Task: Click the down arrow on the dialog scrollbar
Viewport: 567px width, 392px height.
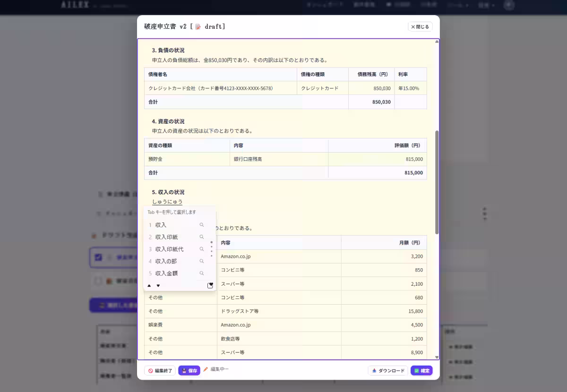Action: [x=437, y=358]
